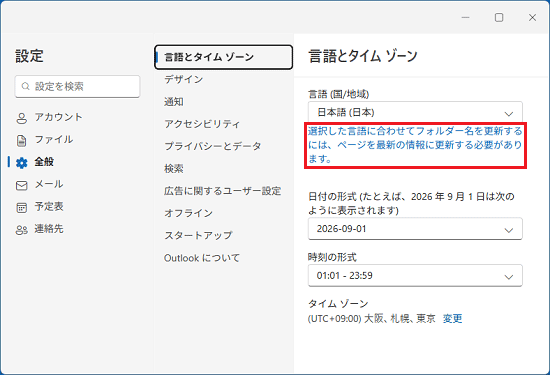550x375 pixels.
Task: Click the アカウント person icon
Action: pos(21,118)
